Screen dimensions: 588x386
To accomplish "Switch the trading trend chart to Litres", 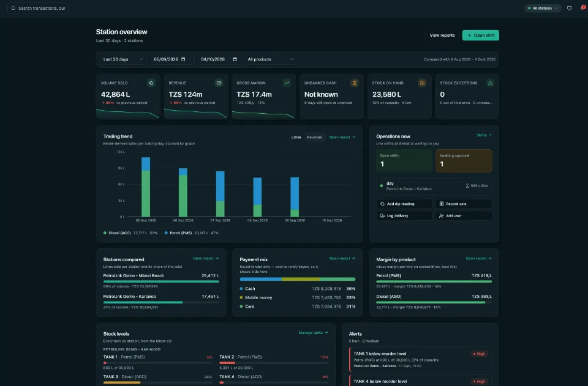I will pos(296,137).
